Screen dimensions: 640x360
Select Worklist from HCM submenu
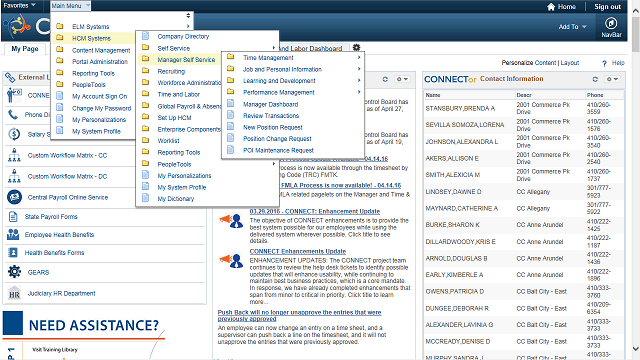point(169,140)
